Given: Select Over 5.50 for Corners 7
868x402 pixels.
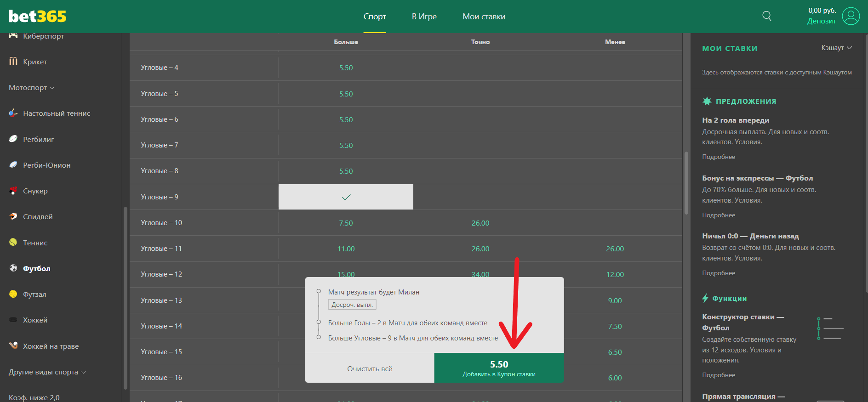Looking at the screenshot, I should tap(346, 145).
